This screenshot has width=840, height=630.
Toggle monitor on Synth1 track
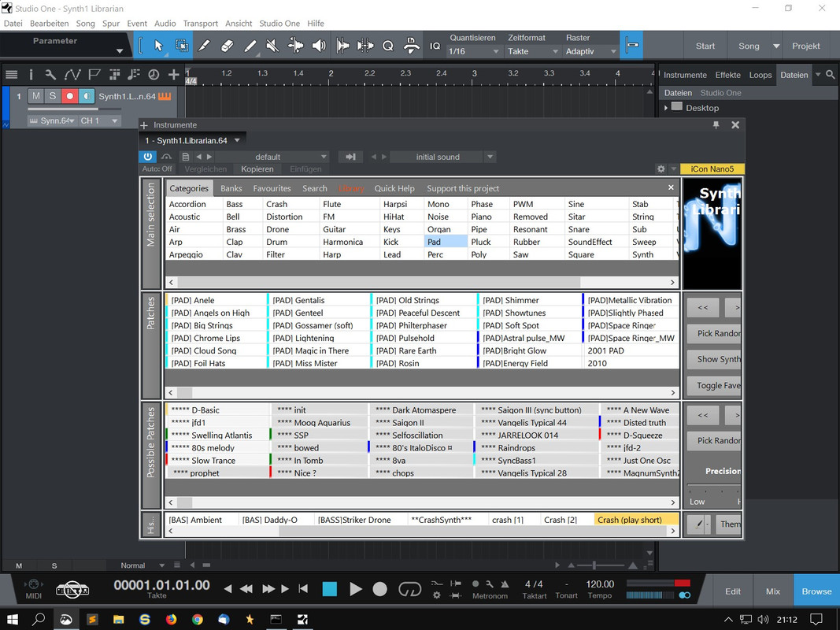point(87,96)
